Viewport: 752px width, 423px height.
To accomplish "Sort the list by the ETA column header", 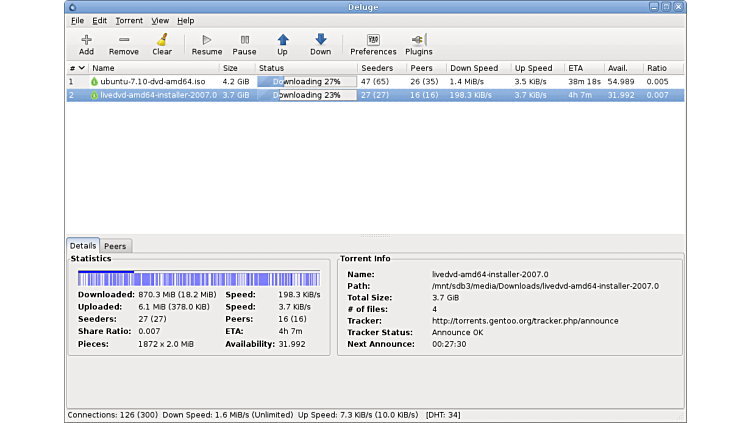I will (x=575, y=68).
